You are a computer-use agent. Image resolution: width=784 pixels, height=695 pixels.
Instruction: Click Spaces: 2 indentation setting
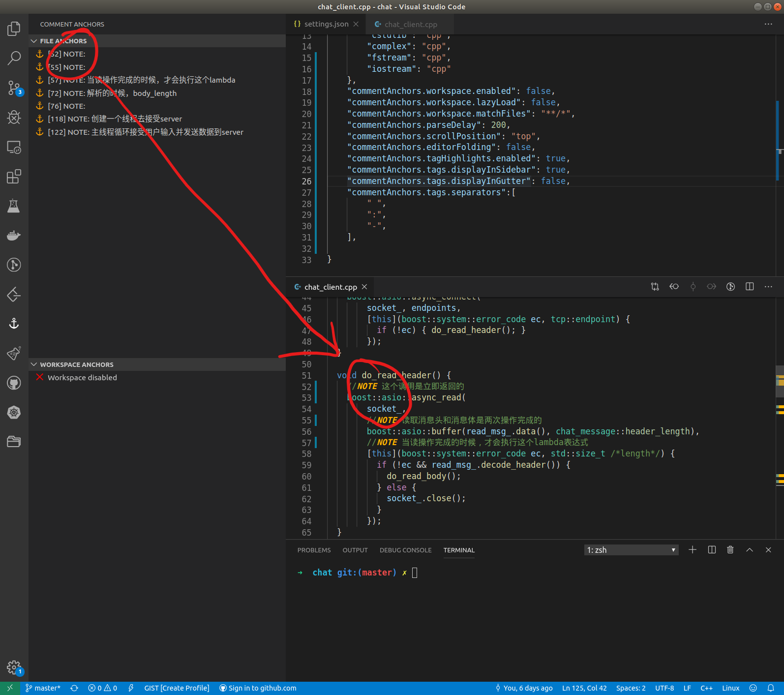631,688
